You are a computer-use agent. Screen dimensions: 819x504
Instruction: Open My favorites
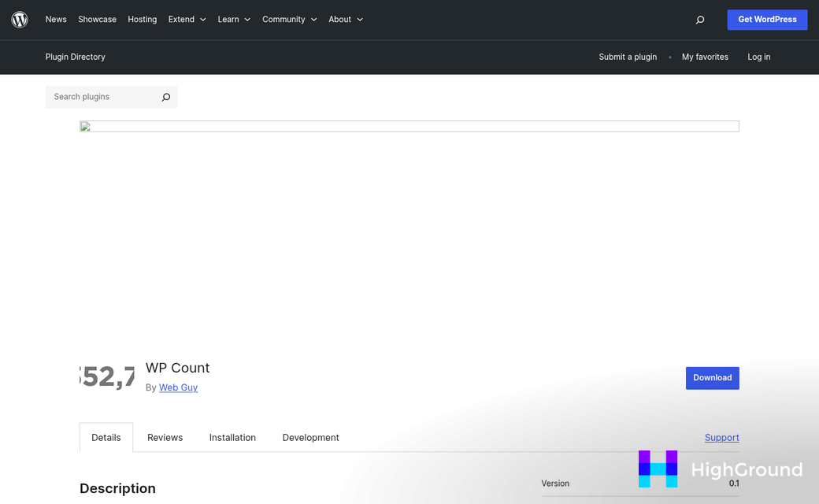(705, 57)
